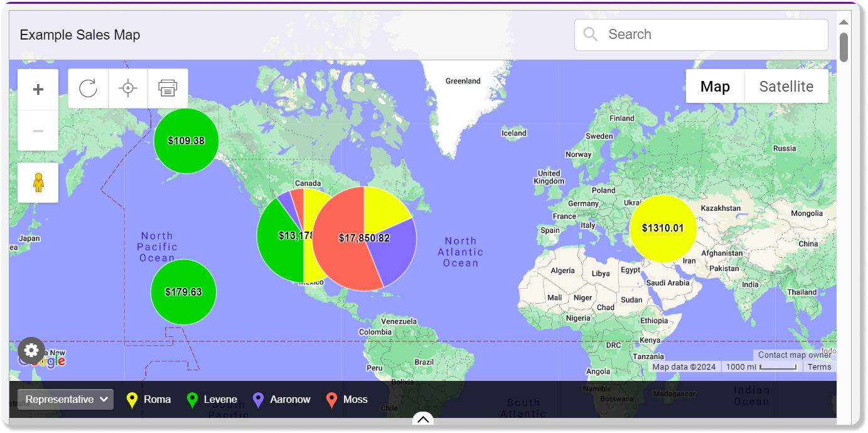The height and width of the screenshot is (433, 868).
Task: Print the map via printer icon
Action: [168, 88]
